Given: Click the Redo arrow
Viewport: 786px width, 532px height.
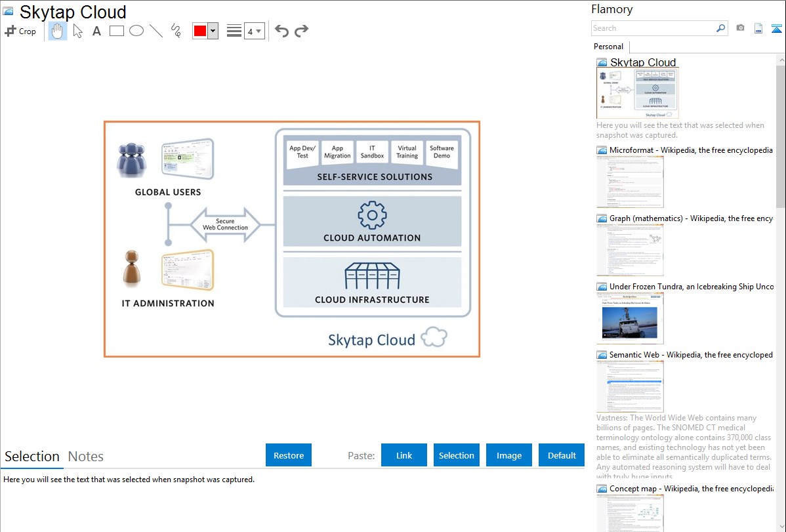Looking at the screenshot, I should click(x=301, y=30).
